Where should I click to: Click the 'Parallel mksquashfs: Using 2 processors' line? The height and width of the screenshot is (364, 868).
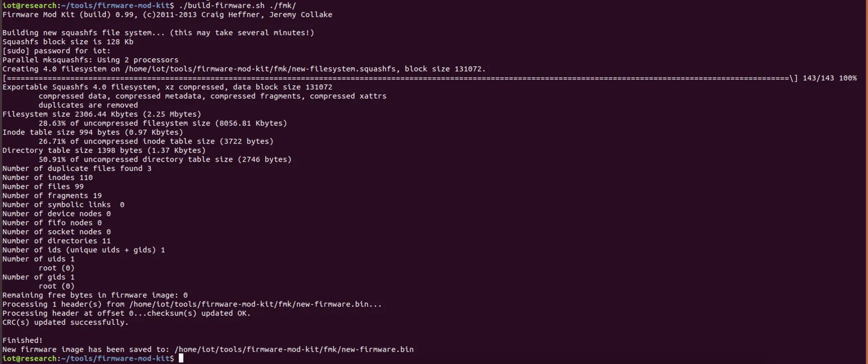[90, 60]
